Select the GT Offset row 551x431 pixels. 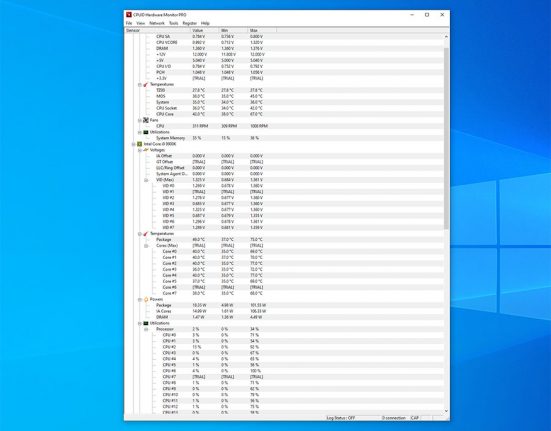[x=285, y=162]
